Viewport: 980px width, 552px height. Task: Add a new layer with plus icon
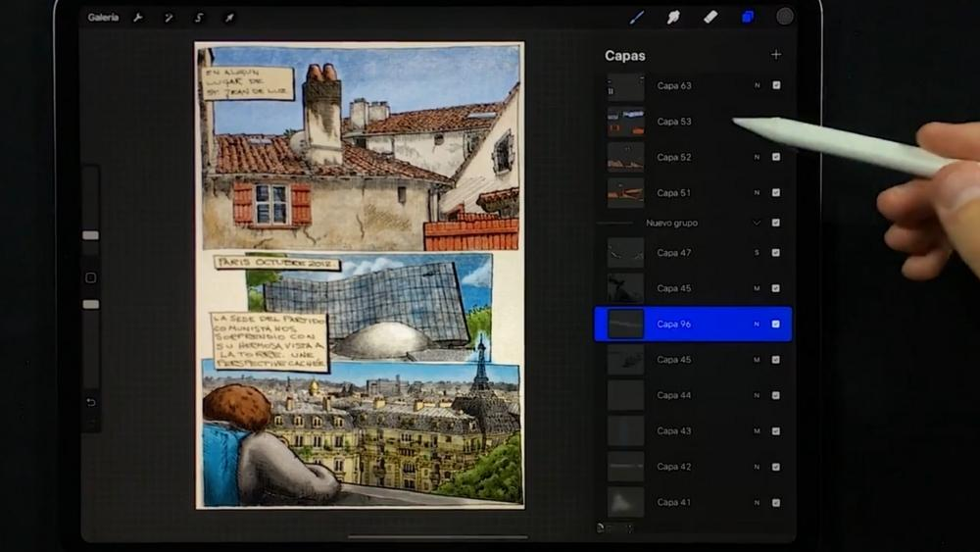775,54
